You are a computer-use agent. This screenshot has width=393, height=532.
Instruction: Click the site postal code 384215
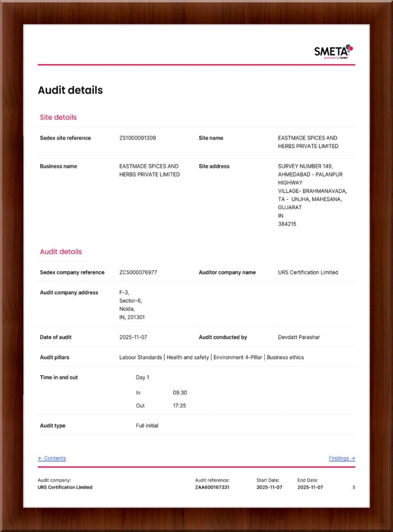pos(287,224)
